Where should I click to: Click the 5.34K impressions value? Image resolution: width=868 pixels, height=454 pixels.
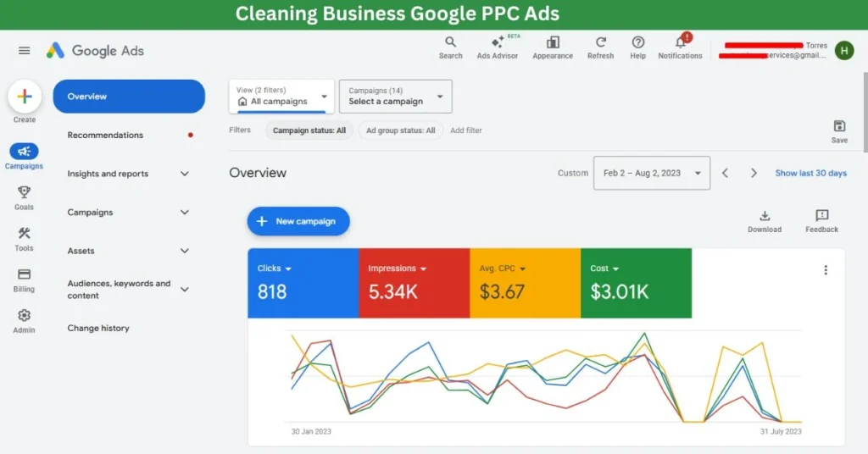pyautogui.click(x=393, y=291)
